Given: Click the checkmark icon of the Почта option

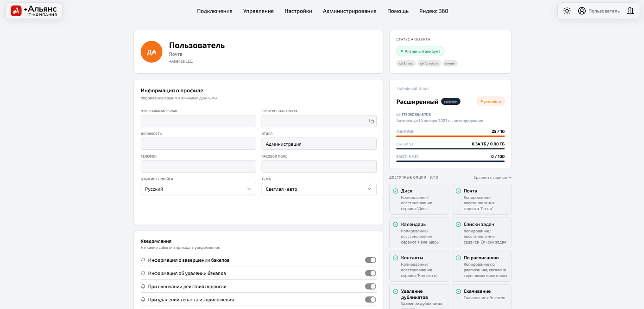Looking at the screenshot, I should click(x=458, y=191).
